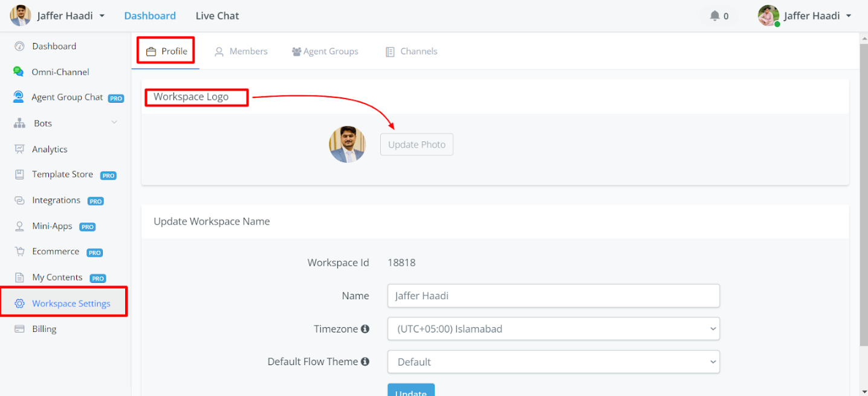868x396 pixels.
Task: Open Live Chat from top navigation
Action: click(x=217, y=16)
